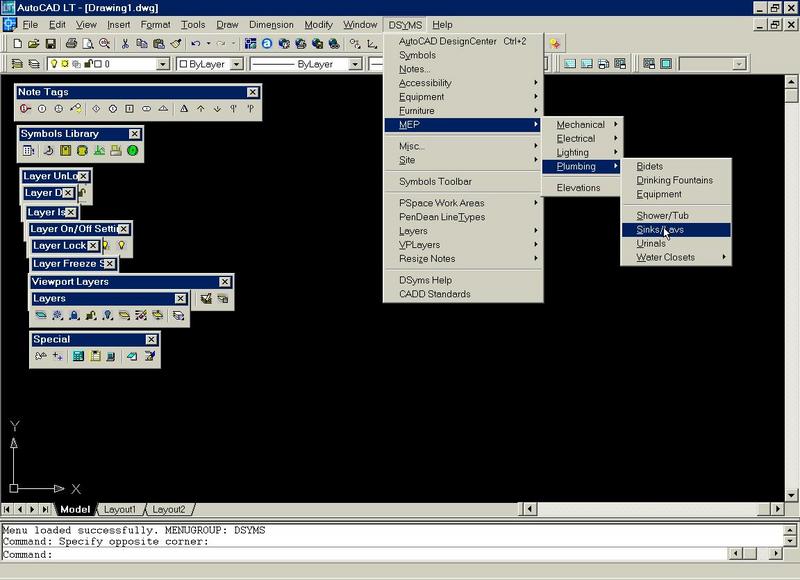Screen dimensions: 800x580
Task: Close the Symbols Library toolbar
Action: click(x=134, y=134)
